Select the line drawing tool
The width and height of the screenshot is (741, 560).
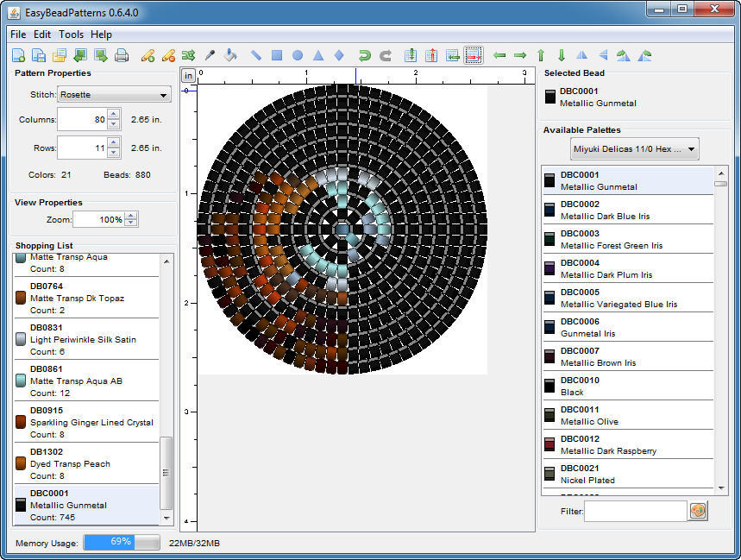256,56
